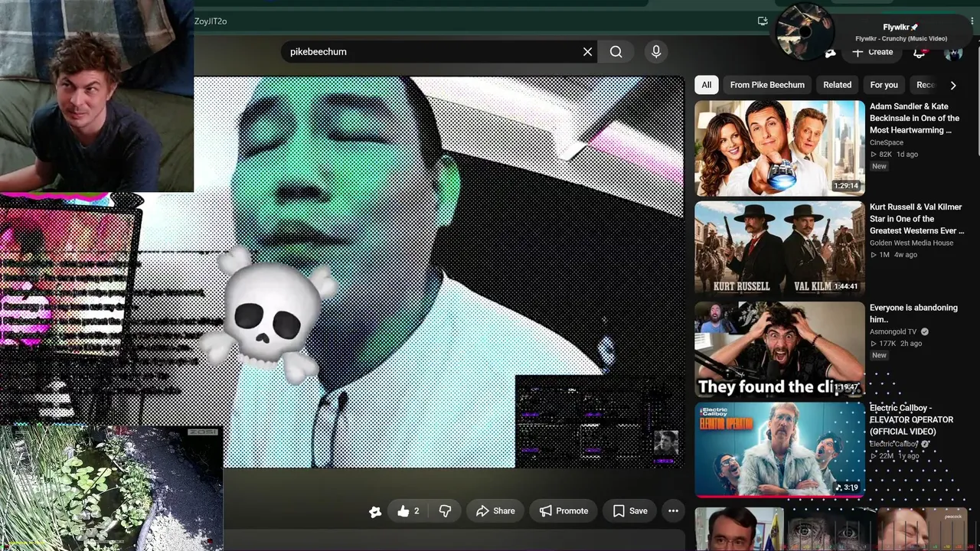Select the For you filter chip

(884, 85)
